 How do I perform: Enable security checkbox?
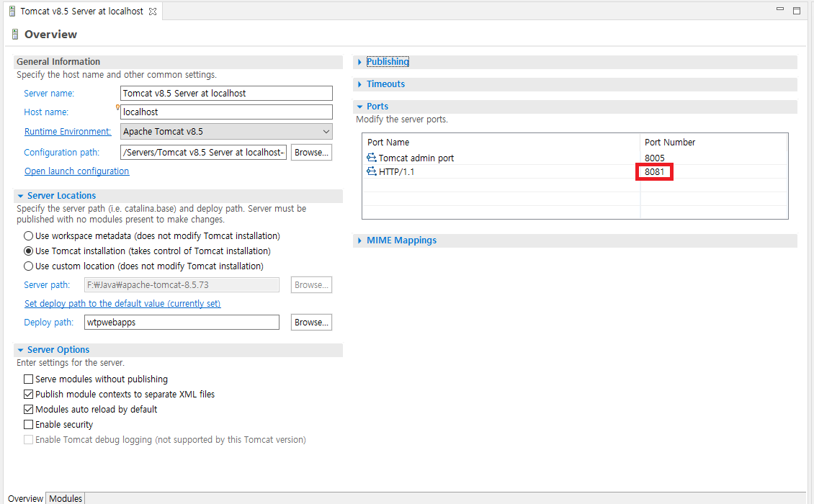pyautogui.click(x=29, y=424)
